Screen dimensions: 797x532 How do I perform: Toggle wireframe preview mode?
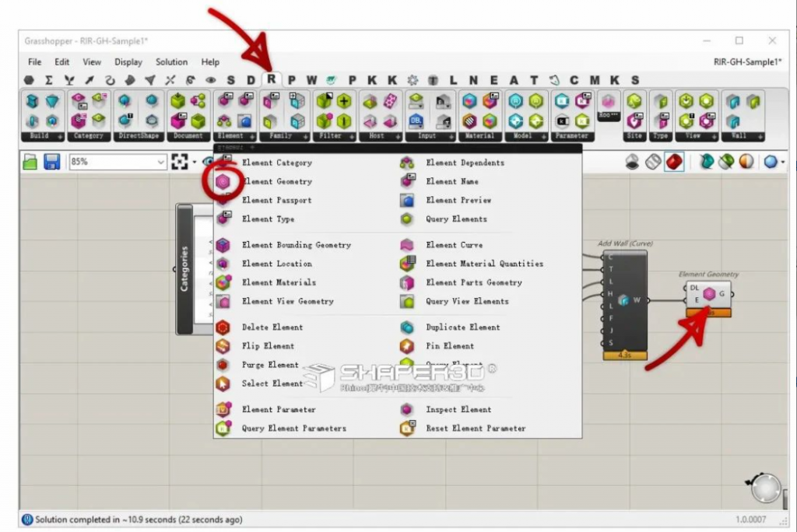[x=653, y=162]
